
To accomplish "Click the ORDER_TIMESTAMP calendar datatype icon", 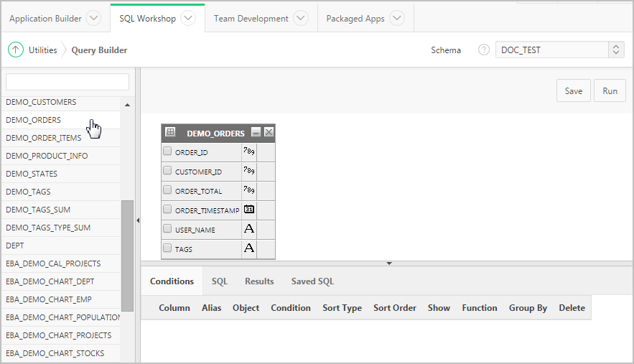I will point(249,210).
